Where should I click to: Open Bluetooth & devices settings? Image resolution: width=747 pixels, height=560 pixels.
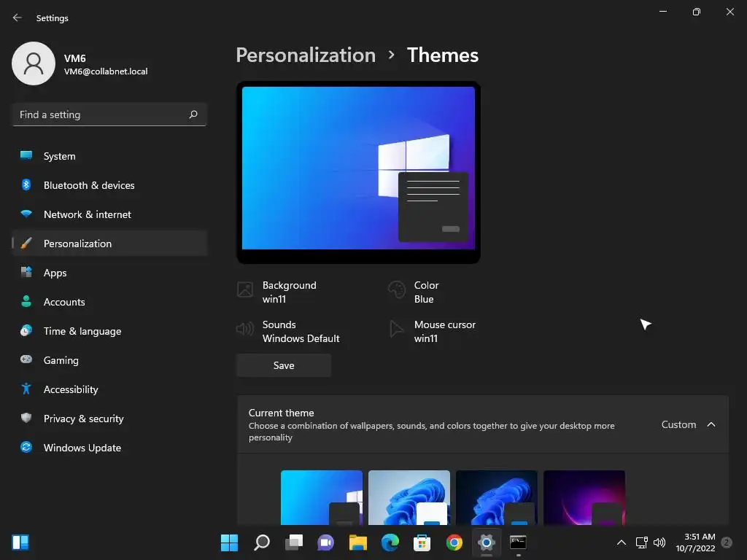(x=109, y=185)
